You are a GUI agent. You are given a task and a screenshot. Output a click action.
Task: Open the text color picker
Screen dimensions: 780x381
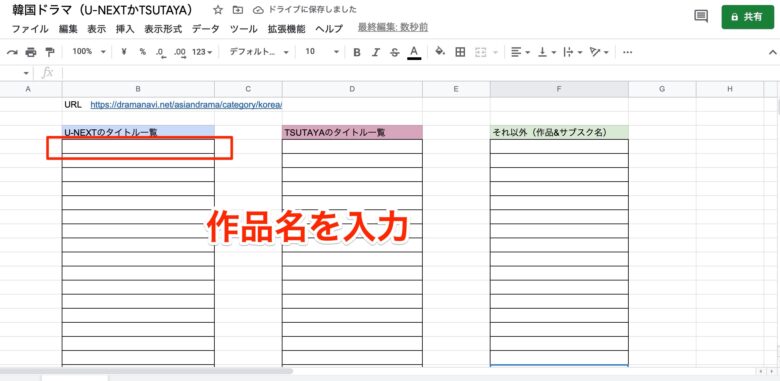point(414,52)
